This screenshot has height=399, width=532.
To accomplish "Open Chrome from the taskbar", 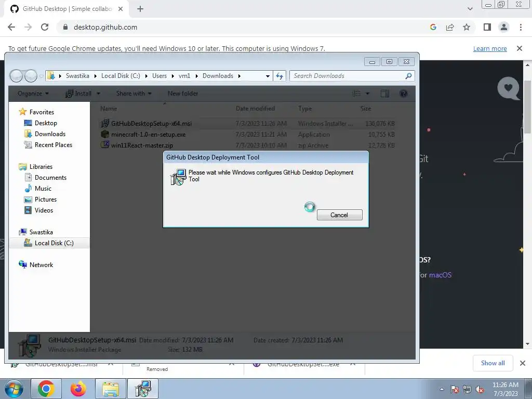I will (x=46, y=389).
